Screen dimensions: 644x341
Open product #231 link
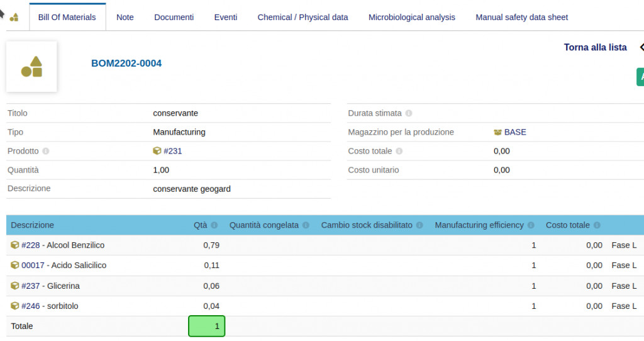(x=172, y=151)
